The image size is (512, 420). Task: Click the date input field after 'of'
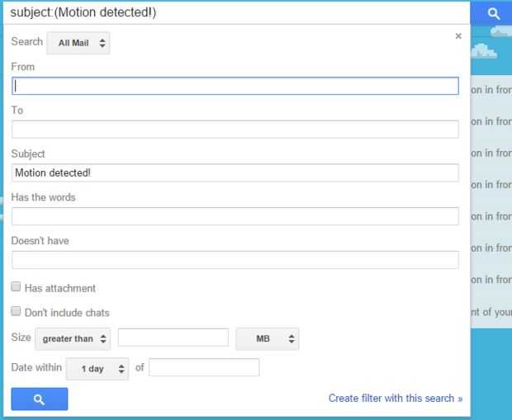point(204,367)
